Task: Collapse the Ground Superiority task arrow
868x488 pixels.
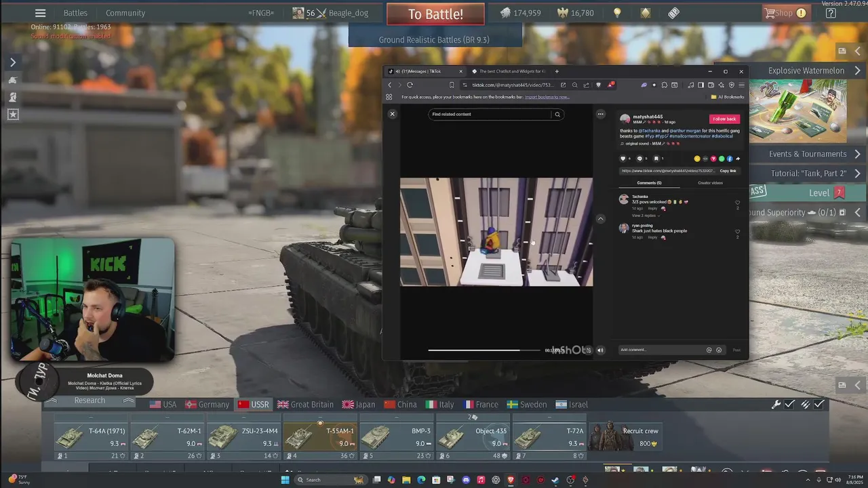Action: tap(858, 212)
